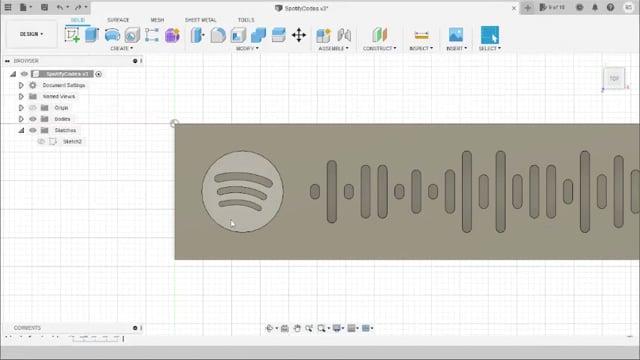Select the Move/Copy arrows tool
Viewport: 640px width, 360px height.
(299, 35)
